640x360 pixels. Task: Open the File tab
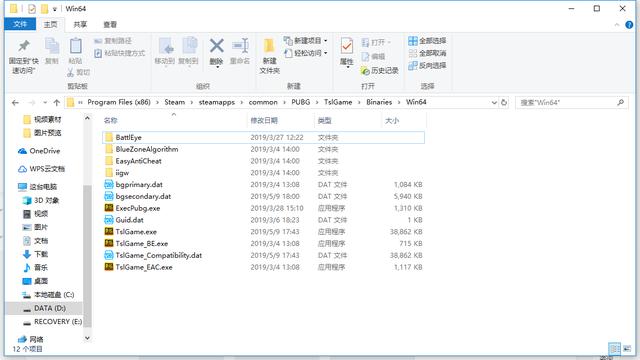click(20, 24)
